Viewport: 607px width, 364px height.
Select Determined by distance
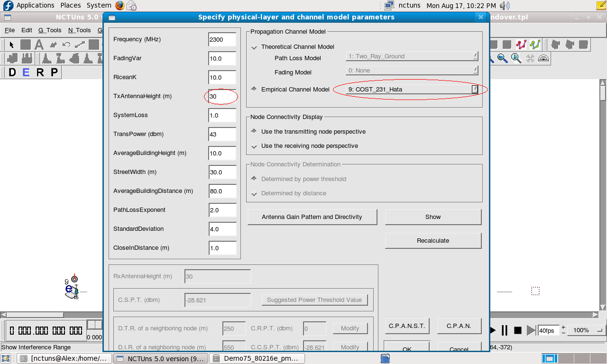pos(254,193)
